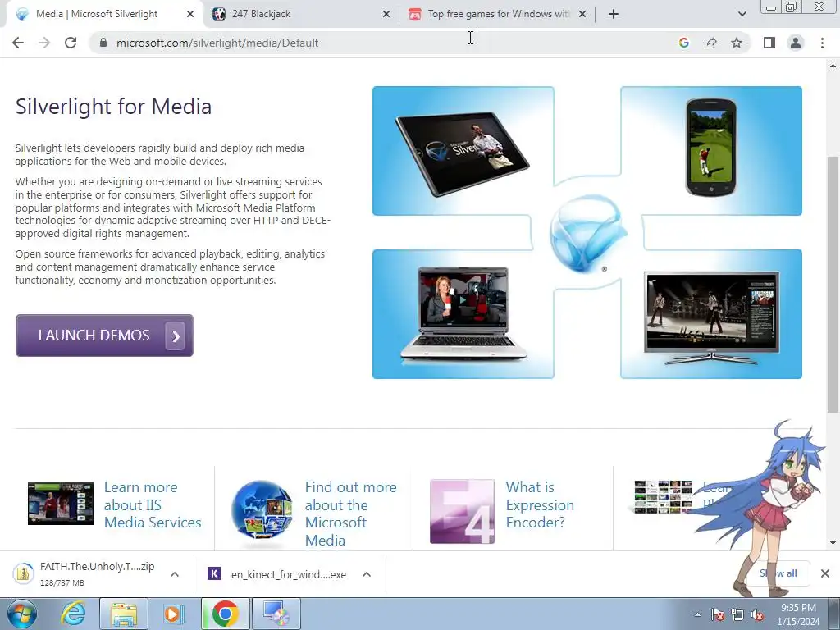Open Windows Media Player from taskbar
This screenshot has height=630, width=840.
pyautogui.click(x=172, y=614)
